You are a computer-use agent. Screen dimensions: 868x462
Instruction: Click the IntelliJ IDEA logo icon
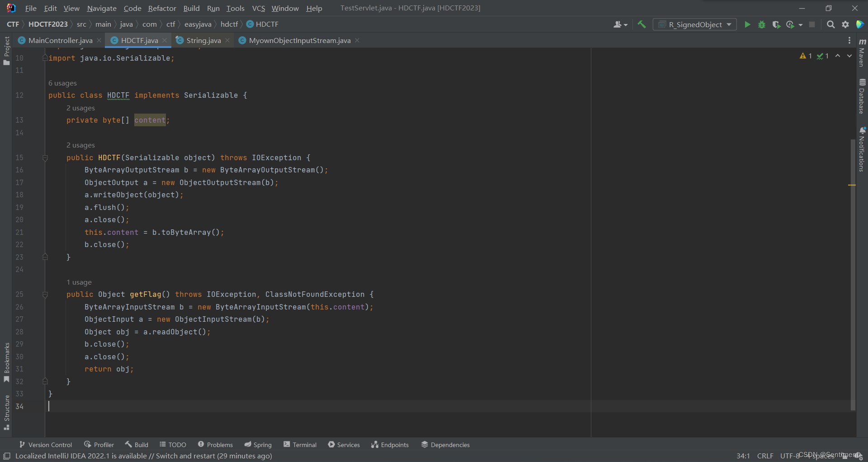11,8
